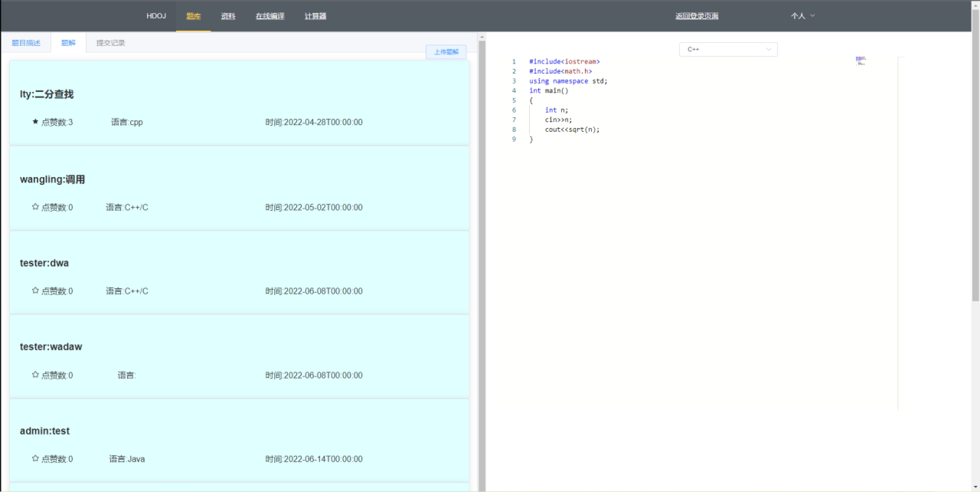Switch to the 题目描述 tab
Viewport: 980px width, 492px height.
click(26, 43)
